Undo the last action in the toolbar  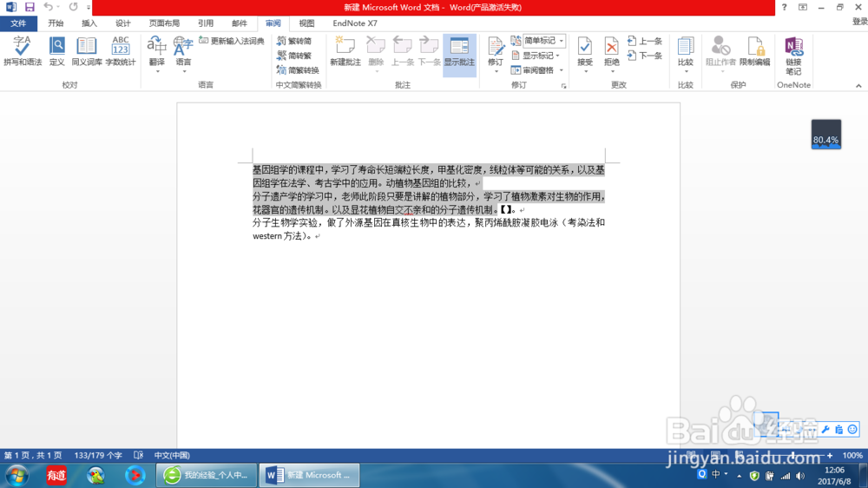[48, 7]
